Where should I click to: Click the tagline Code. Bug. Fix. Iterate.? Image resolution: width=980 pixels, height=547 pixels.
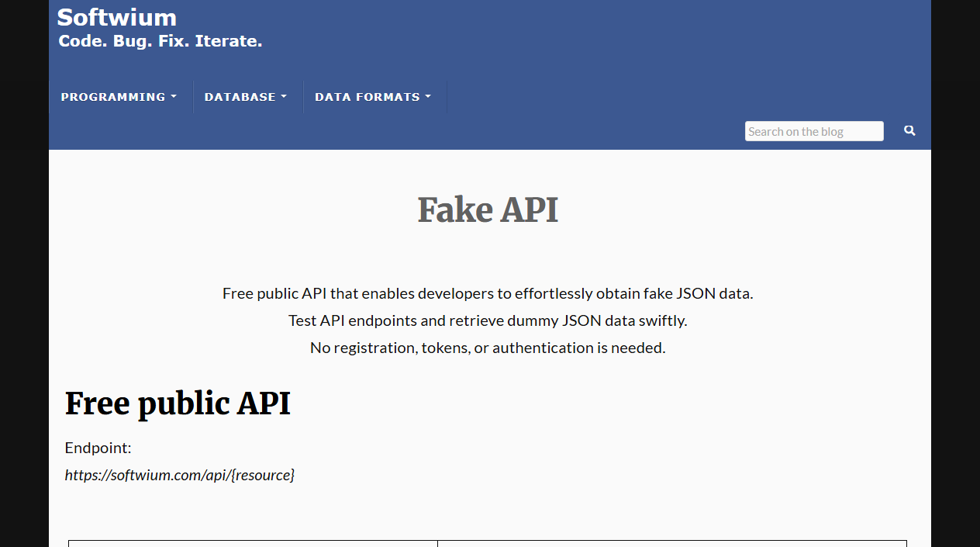160,40
